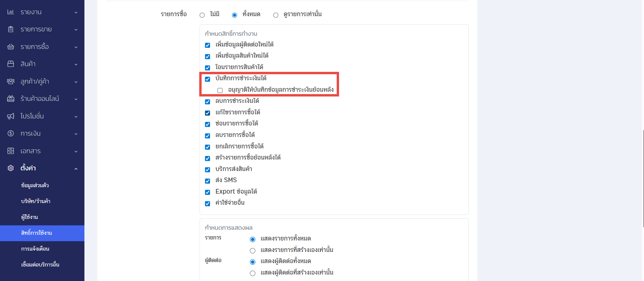
Task: Click the megaphone icon for โปรโมชั่น
Action: [11, 116]
